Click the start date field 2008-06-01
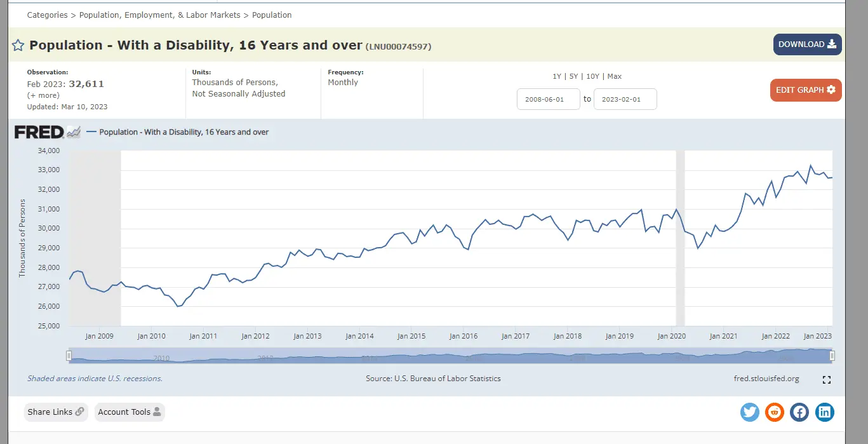The height and width of the screenshot is (444, 868). pos(549,99)
